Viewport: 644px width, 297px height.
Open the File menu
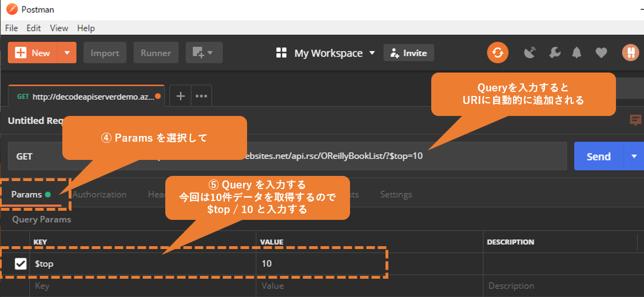pyautogui.click(x=11, y=29)
